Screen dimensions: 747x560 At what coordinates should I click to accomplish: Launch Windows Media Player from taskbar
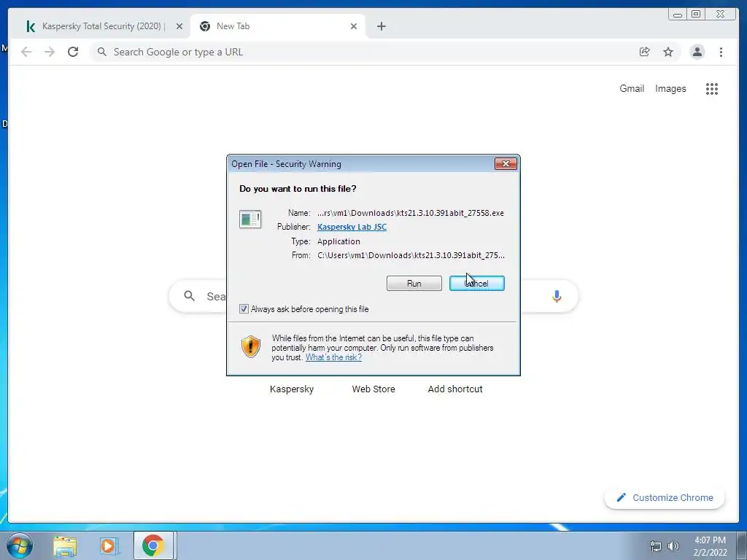109,545
